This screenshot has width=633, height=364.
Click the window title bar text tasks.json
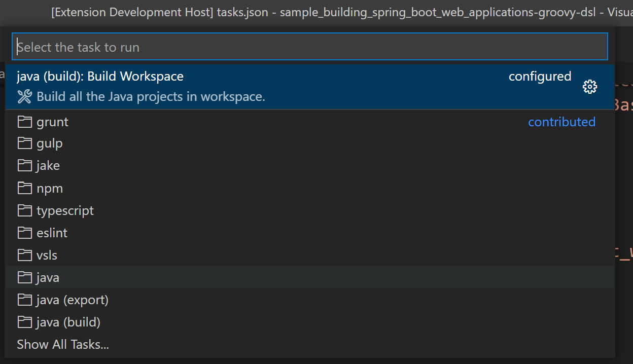pyautogui.click(x=242, y=12)
